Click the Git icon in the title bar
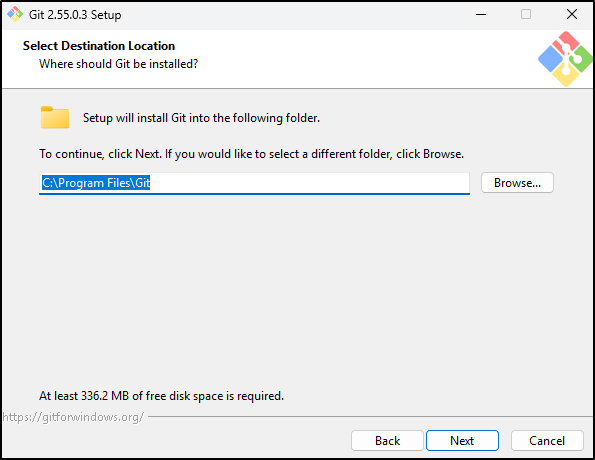 tap(15, 14)
